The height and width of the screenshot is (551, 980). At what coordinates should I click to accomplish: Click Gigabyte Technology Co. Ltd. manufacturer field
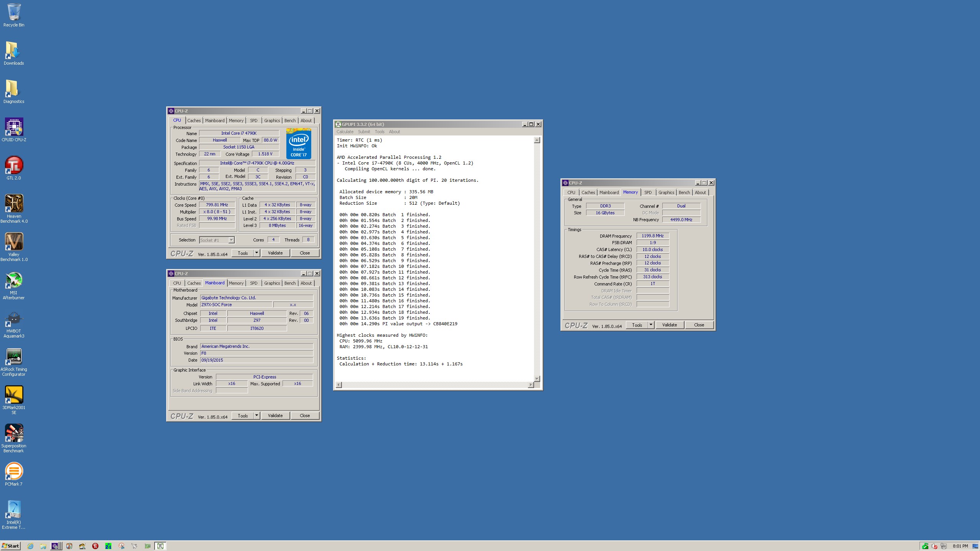click(256, 298)
